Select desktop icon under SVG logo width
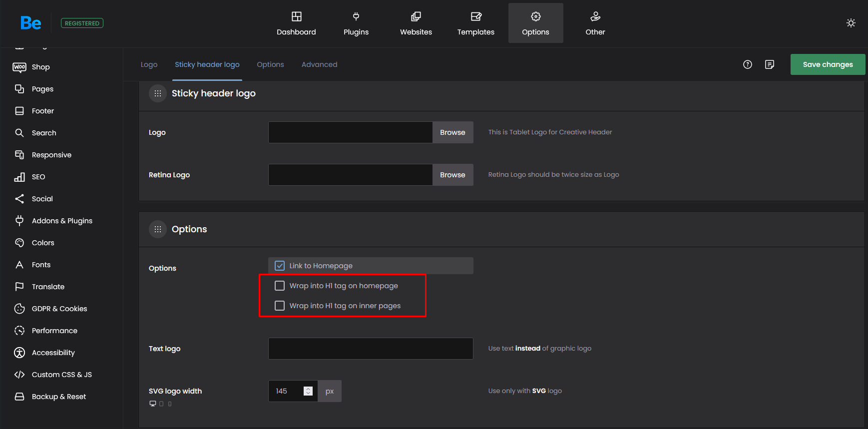The height and width of the screenshot is (429, 868). [x=153, y=404]
